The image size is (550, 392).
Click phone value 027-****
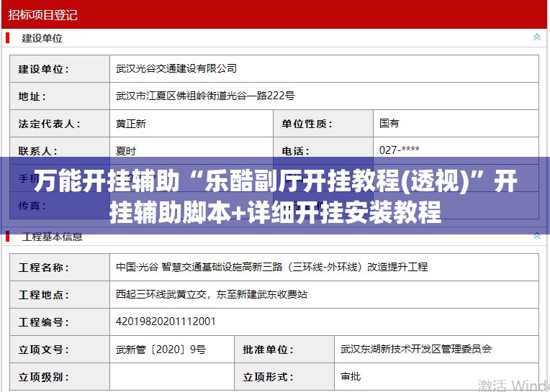point(399,150)
